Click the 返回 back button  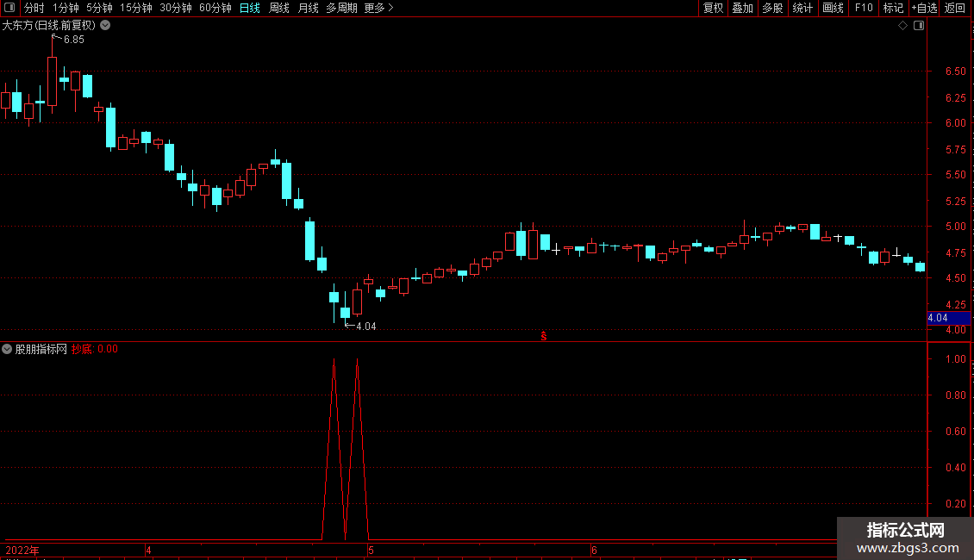click(955, 8)
